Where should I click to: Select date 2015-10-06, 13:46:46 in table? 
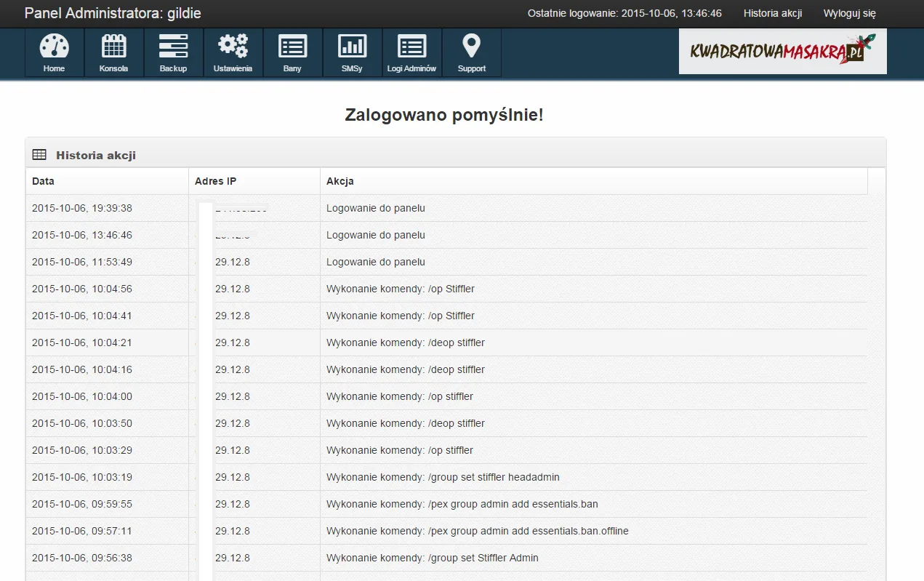(x=82, y=235)
